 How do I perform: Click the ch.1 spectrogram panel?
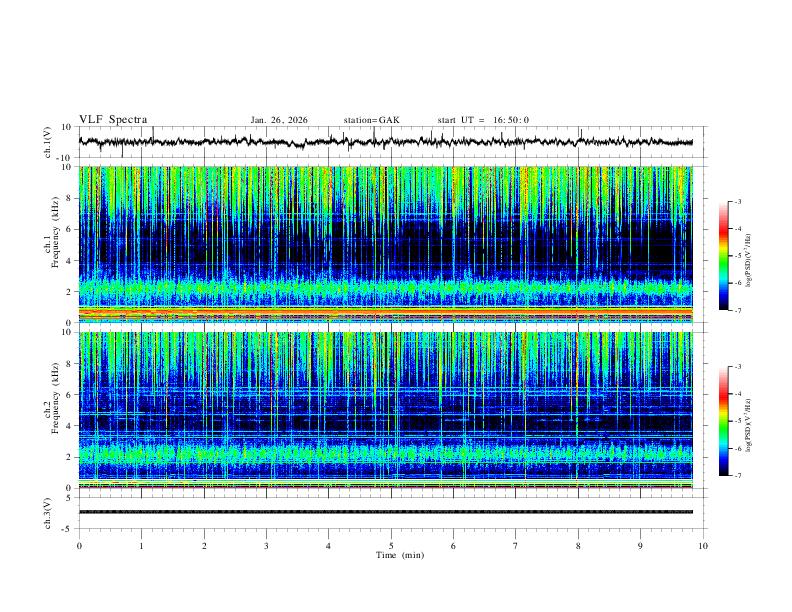click(x=385, y=244)
